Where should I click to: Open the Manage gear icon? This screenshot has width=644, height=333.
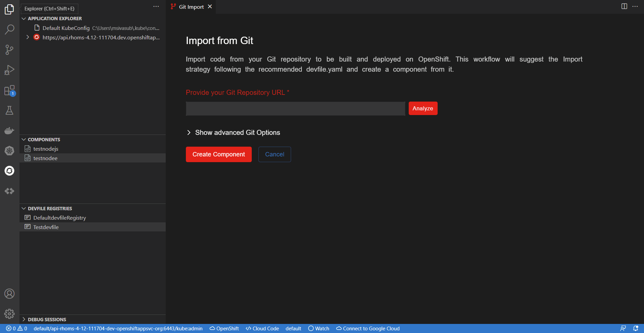[x=9, y=314]
